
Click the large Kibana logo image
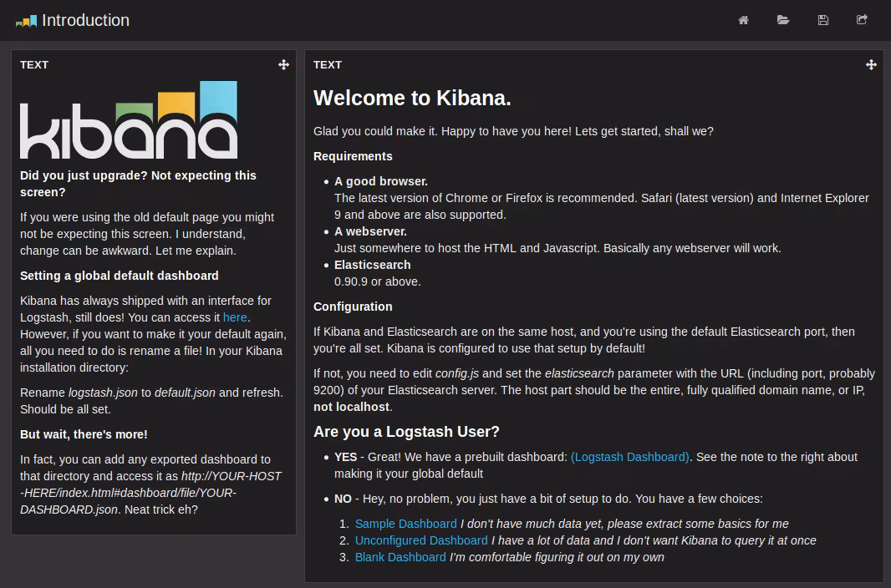129,119
